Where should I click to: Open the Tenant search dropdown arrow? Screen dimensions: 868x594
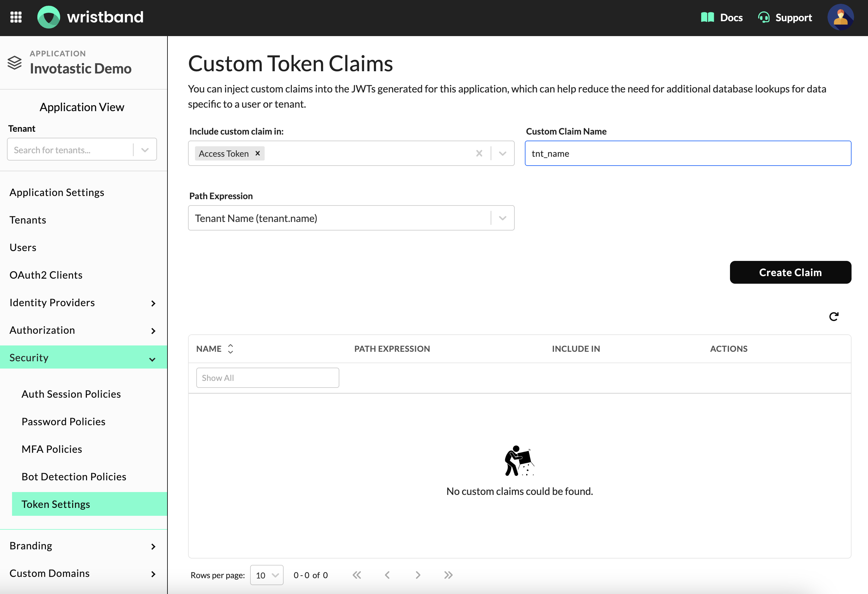[145, 150]
